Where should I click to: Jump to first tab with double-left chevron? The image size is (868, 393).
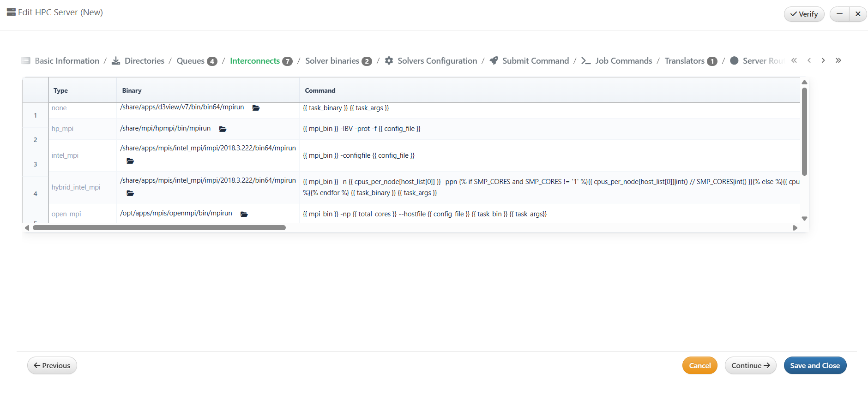click(x=794, y=60)
